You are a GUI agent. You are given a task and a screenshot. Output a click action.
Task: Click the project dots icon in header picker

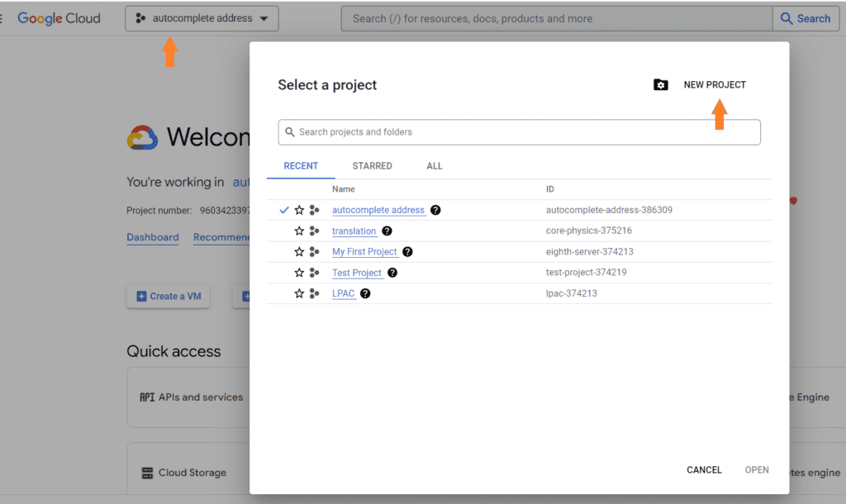140,18
